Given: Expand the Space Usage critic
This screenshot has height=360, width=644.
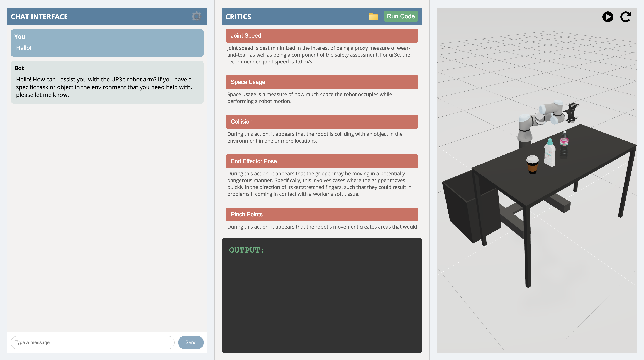Looking at the screenshot, I should click(x=322, y=82).
